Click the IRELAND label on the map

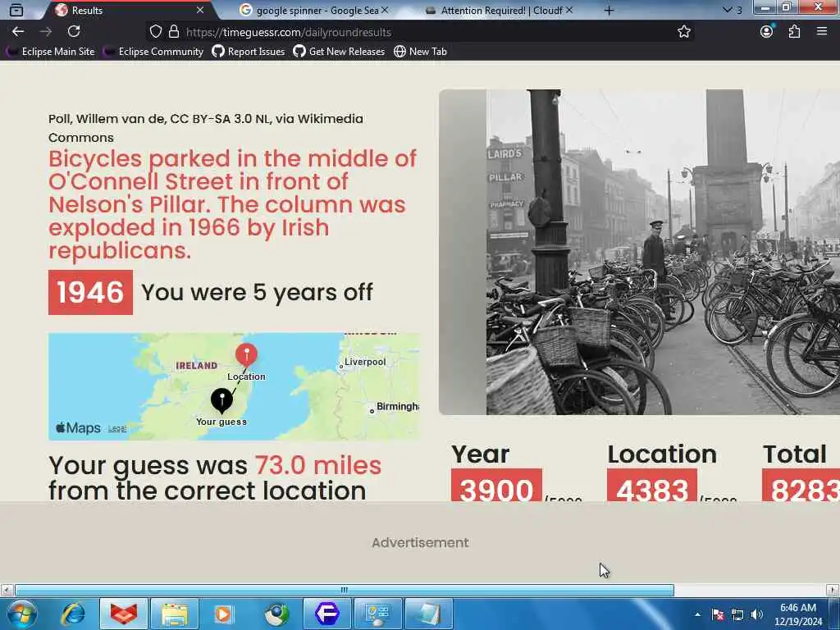tap(197, 365)
